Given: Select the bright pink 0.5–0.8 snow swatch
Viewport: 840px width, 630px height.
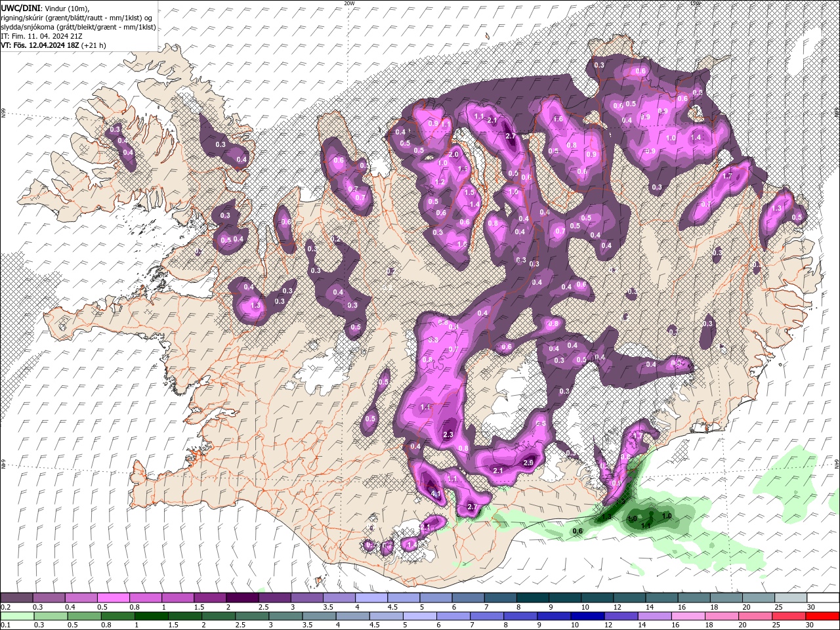Looking at the screenshot, I should 113,598.
